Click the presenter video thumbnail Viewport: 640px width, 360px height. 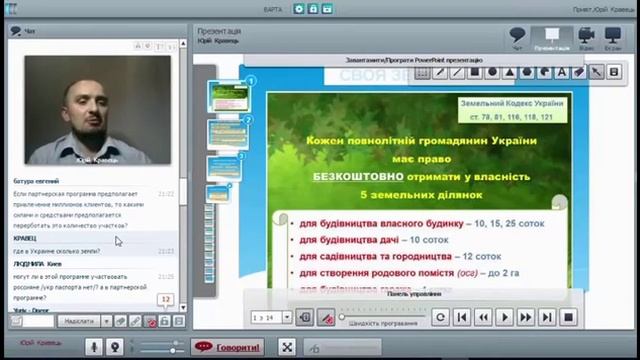pyautogui.click(x=98, y=110)
